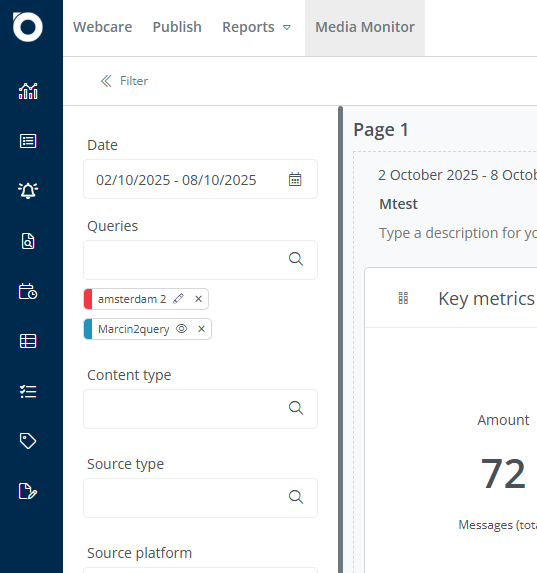Click the Key metrics widget title
The image size is (537, 573).
486,299
